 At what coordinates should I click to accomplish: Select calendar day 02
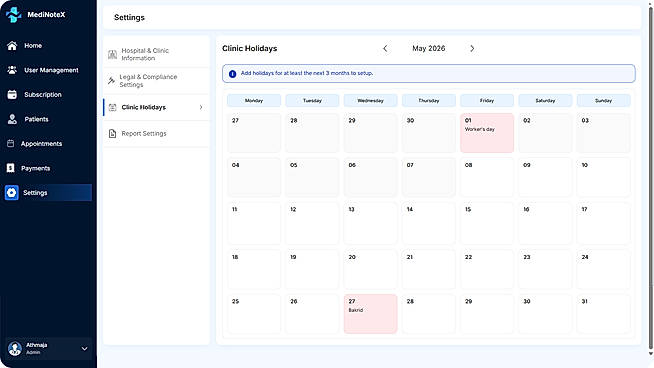[545, 133]
